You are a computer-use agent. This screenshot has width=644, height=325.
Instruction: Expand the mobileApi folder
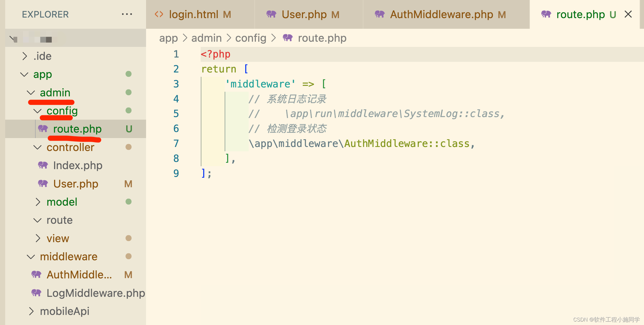(x=32, y=311)
